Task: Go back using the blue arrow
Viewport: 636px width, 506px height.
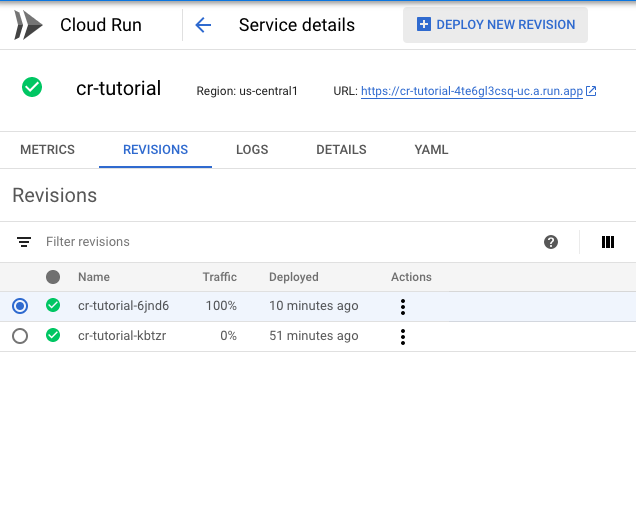Action: (203, 25)
